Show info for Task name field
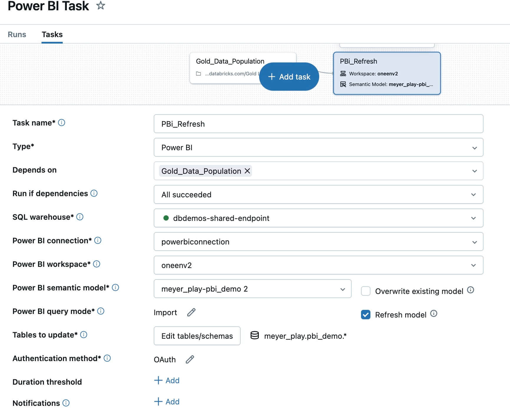This screenshot has width=510, height=420. click(x=62, y=123)
